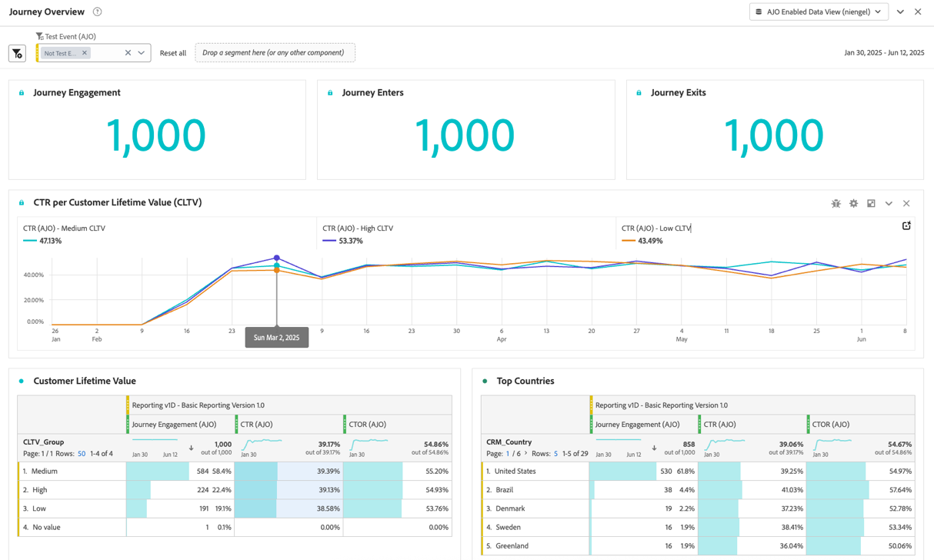Collapse the CTR per CLTV panel with its chevron

point(889,203)
